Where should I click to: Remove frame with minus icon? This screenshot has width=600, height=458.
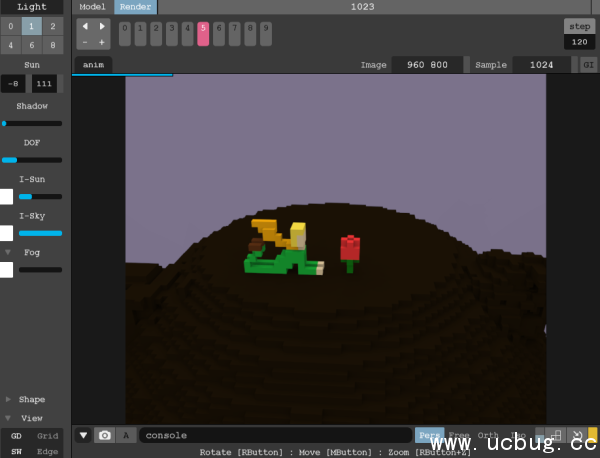coord(85,42)
